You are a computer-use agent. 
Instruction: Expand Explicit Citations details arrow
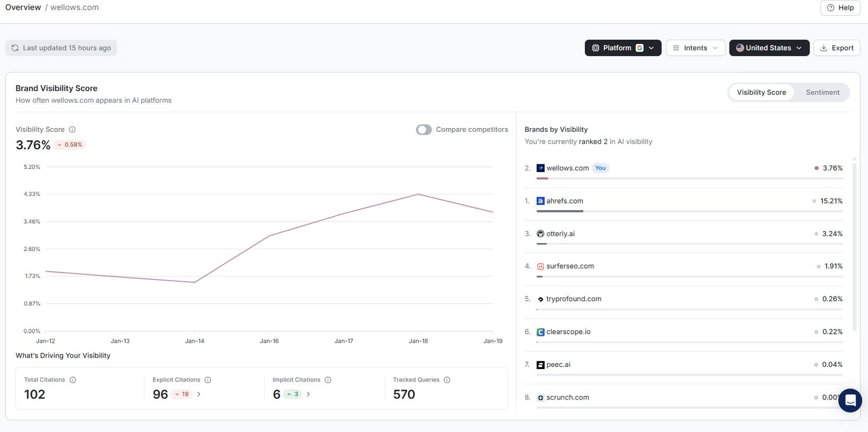coord(199,395)
